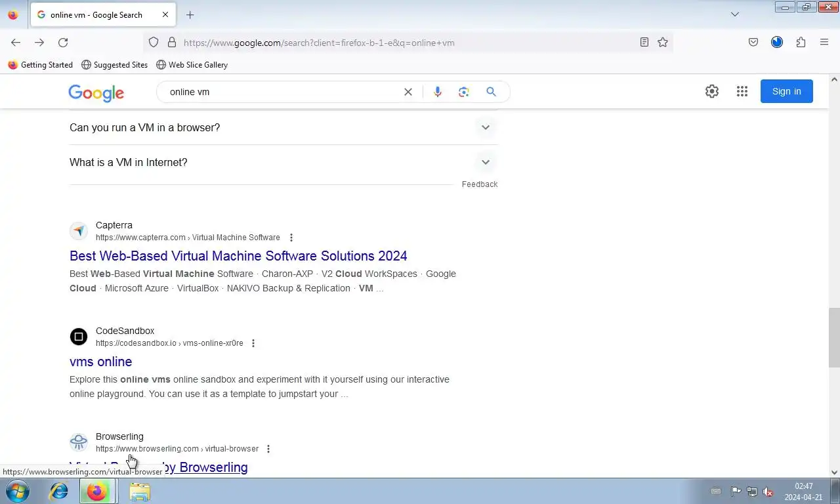Toggle Reader View in the address bar
The width and height of the screenshot is (840, 504).
644,43
